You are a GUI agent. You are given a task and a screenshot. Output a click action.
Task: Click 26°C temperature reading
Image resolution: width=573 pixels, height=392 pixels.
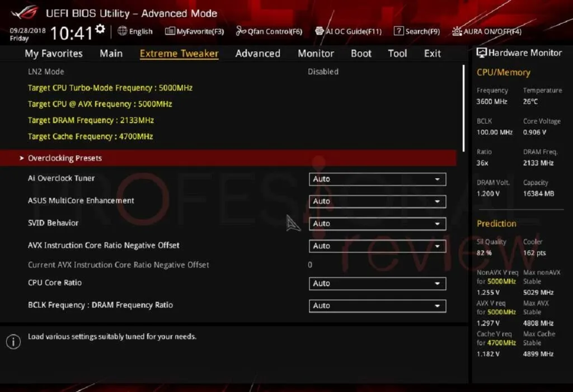coord(530,101)
